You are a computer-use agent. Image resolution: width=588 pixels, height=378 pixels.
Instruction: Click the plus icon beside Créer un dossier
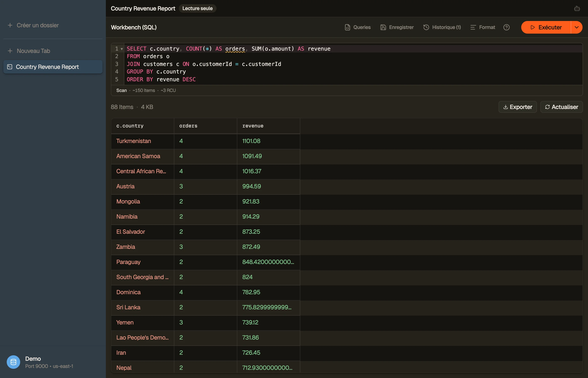[x=10, y=25]
